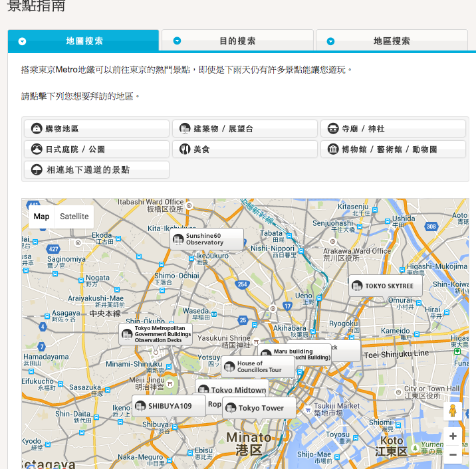
Task: Click the Minato 港区 map label
Action: (x=249, y=444)
